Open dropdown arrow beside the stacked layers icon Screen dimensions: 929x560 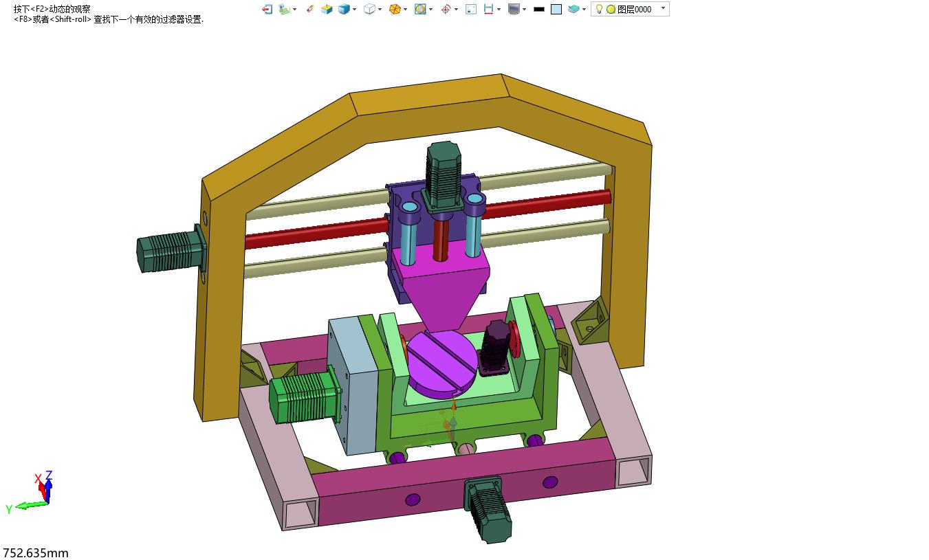[x=584, y=10]
